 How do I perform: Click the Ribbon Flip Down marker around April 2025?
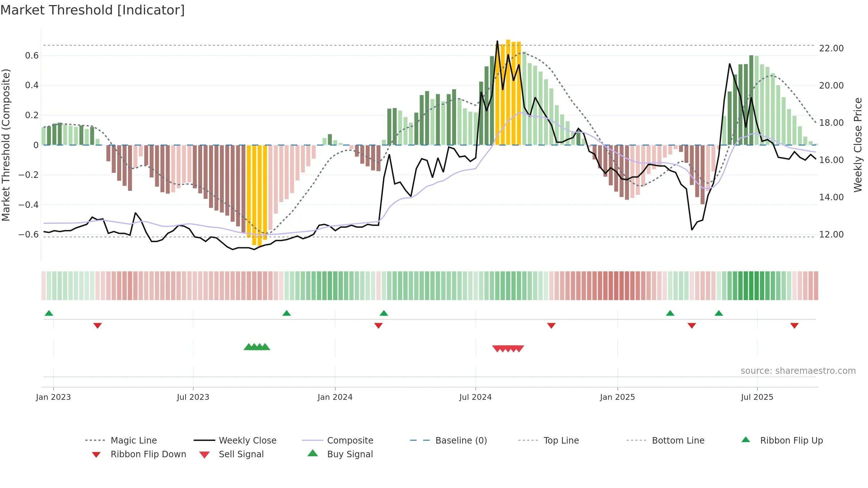click(x=692, y=326)
